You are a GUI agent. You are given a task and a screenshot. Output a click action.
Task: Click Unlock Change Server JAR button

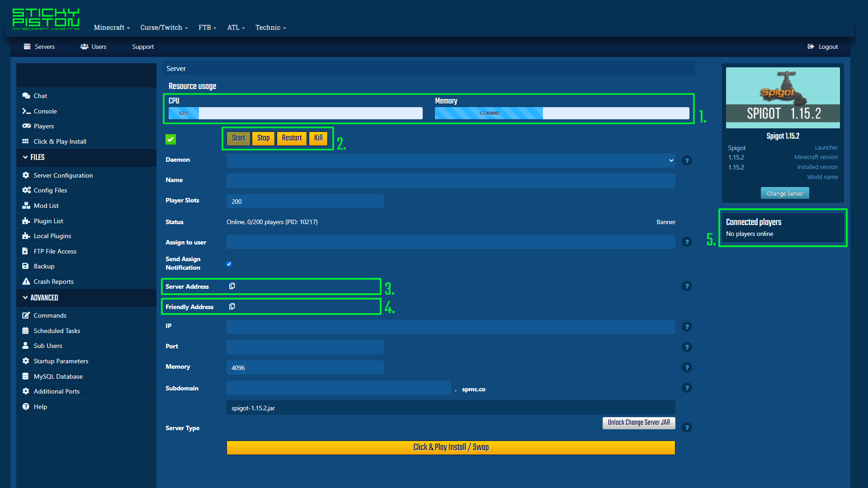[x=639, y=422]
